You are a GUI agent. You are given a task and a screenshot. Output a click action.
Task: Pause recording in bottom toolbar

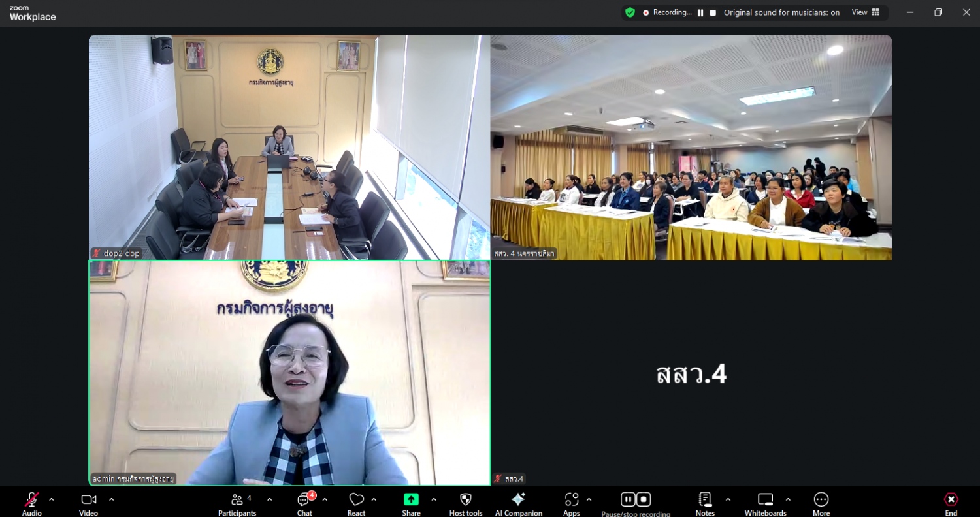tap(628, 499)
